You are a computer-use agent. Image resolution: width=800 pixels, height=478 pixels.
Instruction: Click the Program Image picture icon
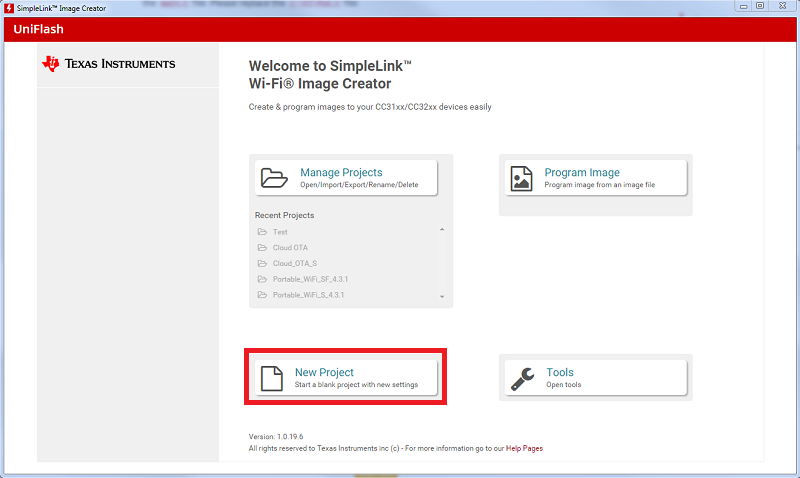tap(521, 178)
